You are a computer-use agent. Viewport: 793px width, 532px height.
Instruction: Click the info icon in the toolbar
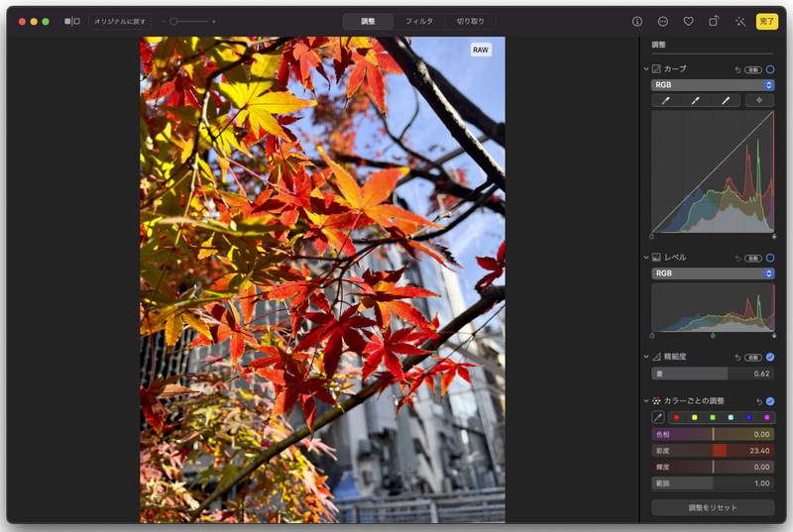coord(637,21)
